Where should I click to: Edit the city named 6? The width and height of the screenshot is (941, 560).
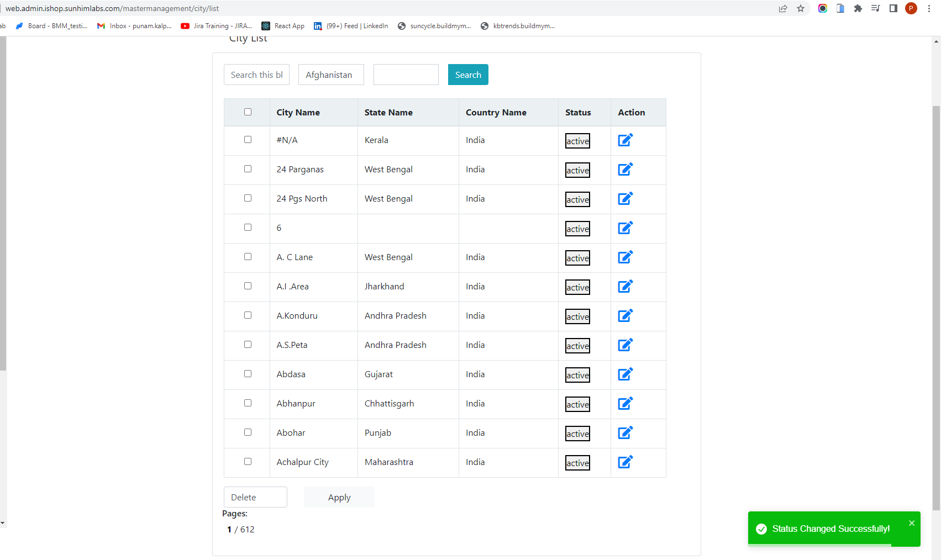(x=625, y=228)
